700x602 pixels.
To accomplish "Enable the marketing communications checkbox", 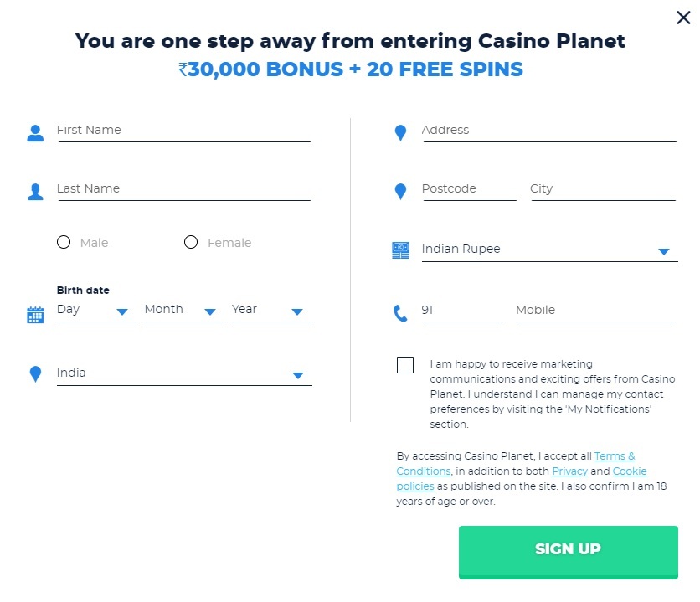I will tap(405, 365).
